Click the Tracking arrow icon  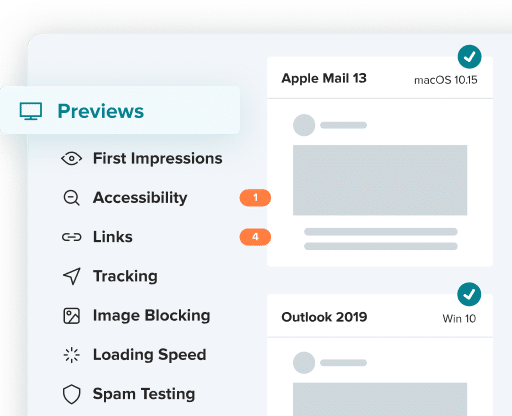pos(72,276)
